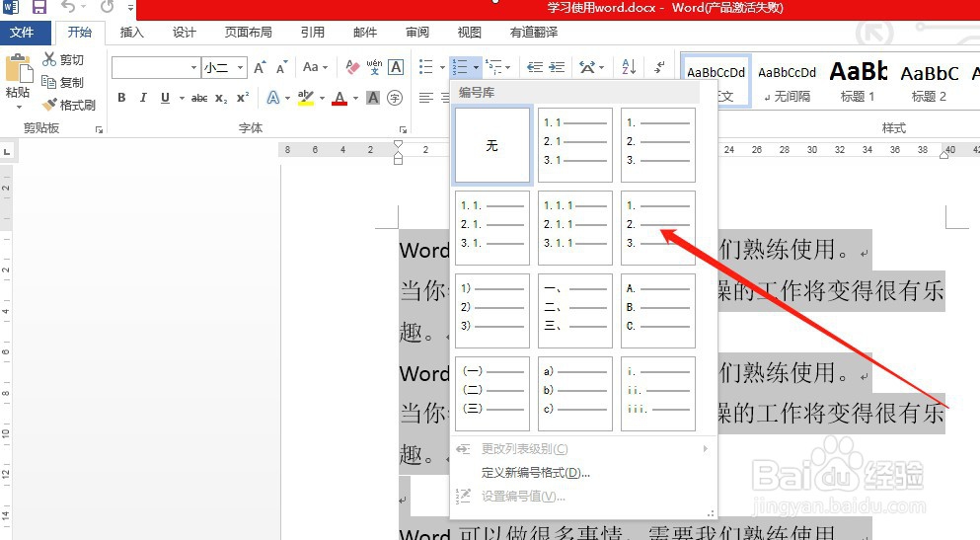Toggle Bold formatting

121,98
